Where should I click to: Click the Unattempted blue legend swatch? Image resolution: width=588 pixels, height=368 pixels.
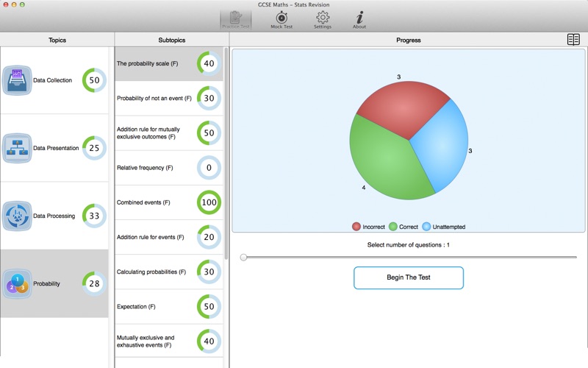[426, 227]
